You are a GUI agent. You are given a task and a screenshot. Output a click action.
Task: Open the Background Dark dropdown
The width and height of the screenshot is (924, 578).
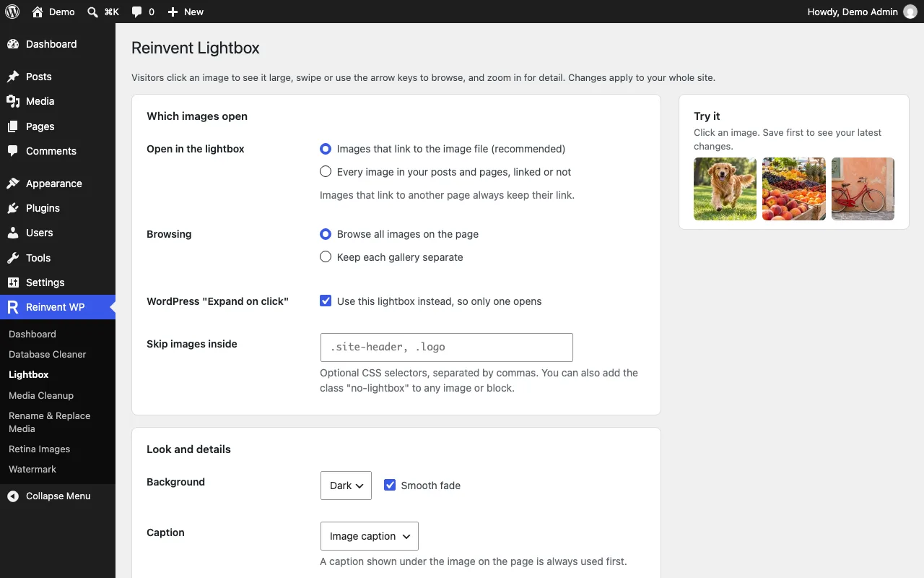pos(346,486)
